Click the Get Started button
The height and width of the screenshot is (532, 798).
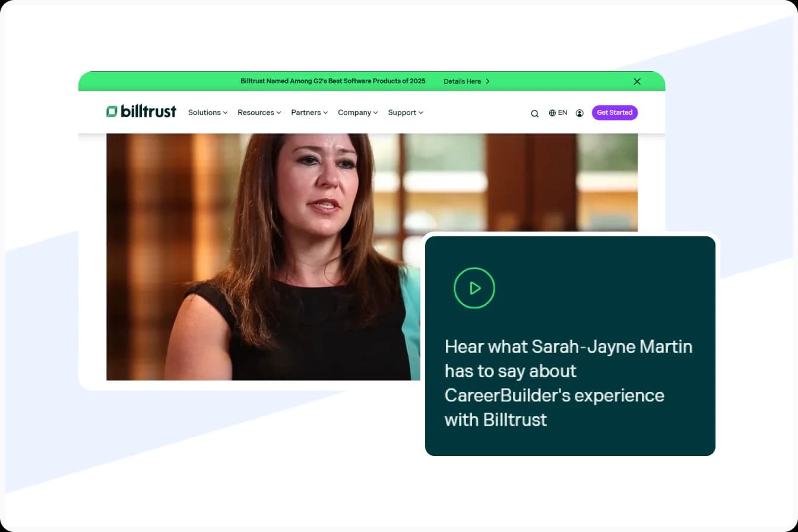(x=615, y=112)
